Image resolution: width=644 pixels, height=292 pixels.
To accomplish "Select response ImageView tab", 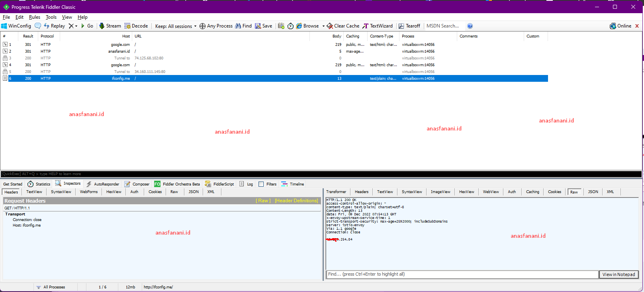I will pyautogui.click(x=440, y=192).
